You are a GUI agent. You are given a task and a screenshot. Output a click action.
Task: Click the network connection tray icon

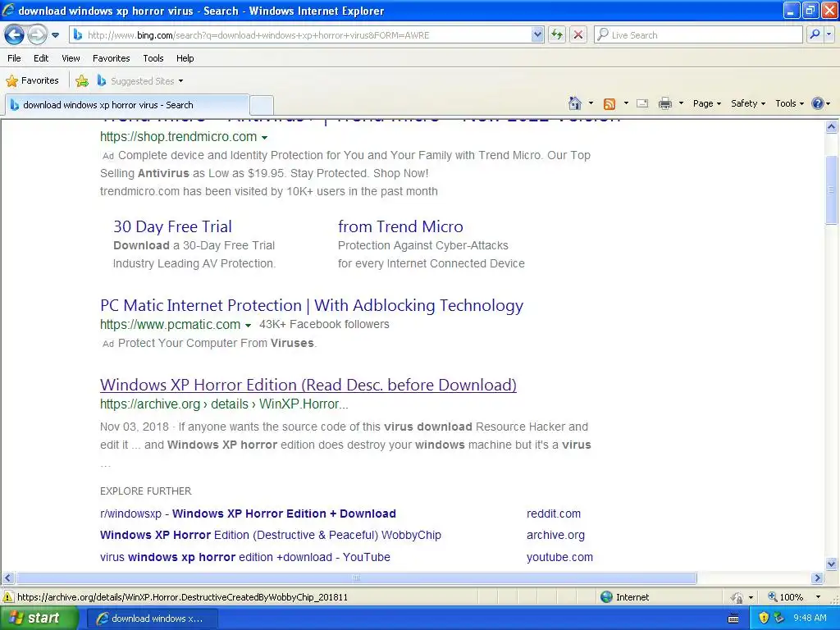click(779, 618)
